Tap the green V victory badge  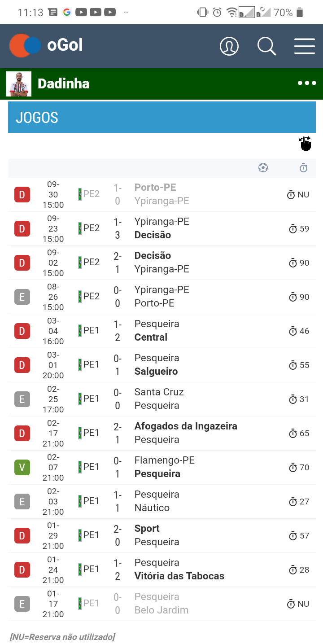22,468
